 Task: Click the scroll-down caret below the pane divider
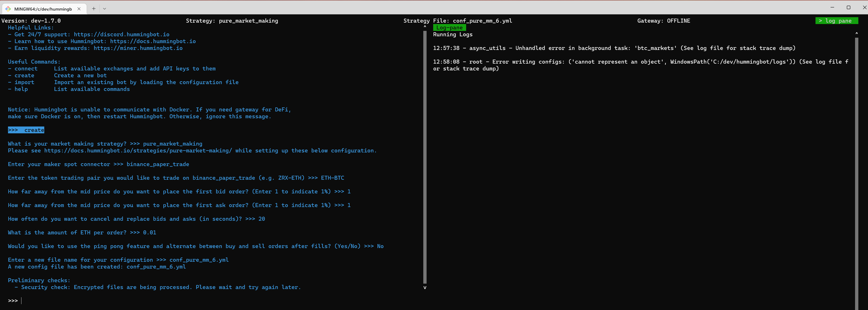424,287
